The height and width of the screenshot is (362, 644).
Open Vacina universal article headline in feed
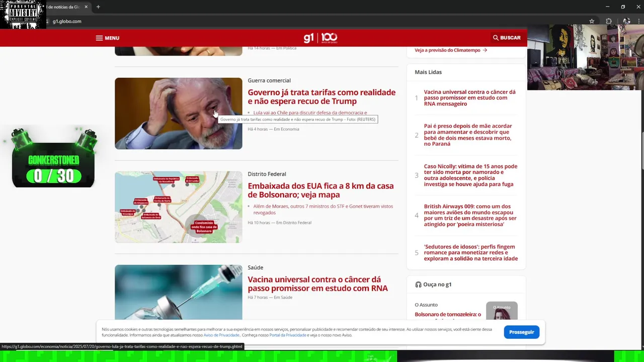[x=317, y=284]
